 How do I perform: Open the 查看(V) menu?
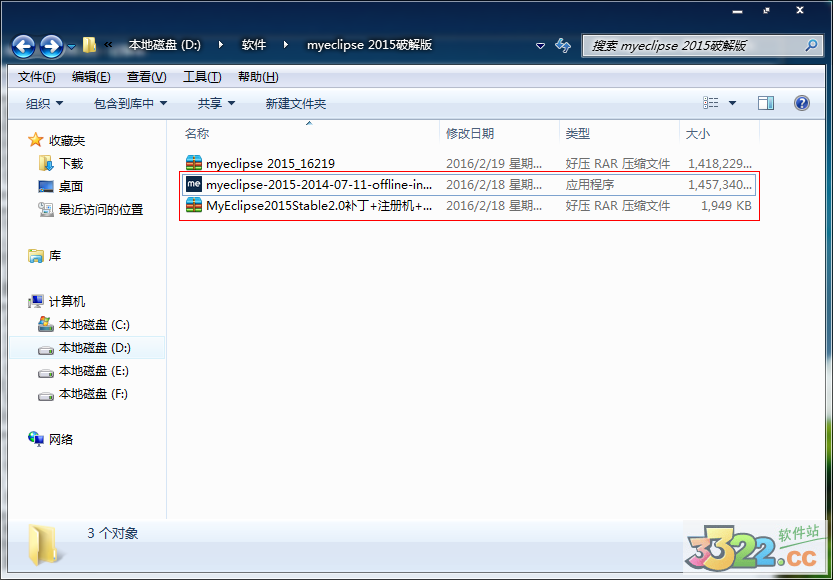click(147, 77)
